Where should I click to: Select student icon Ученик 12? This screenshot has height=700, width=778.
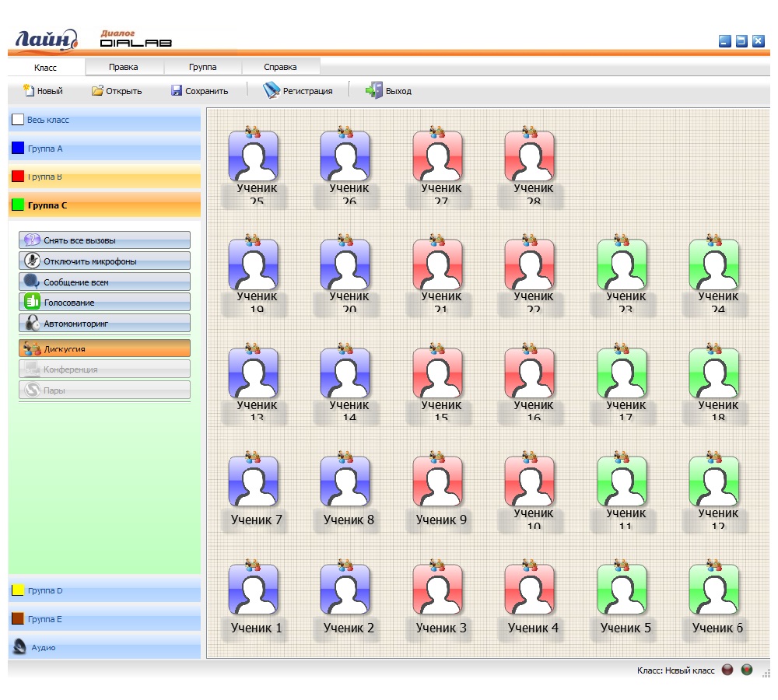tap(714, 481)
